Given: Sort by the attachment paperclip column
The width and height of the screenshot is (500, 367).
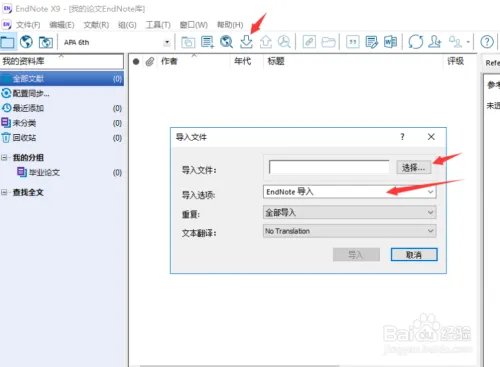Looking at the screenshot, I should click(x=150, y=61).
